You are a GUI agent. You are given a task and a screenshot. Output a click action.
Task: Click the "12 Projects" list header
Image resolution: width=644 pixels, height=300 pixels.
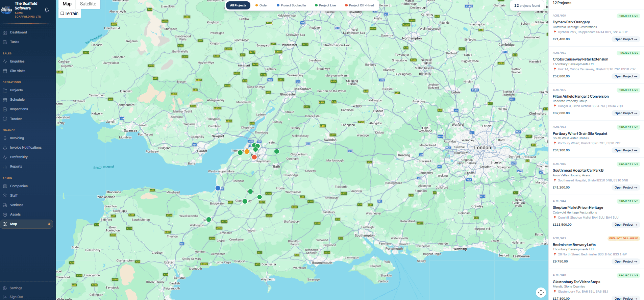pyautogui.click(x=562, y=3)
